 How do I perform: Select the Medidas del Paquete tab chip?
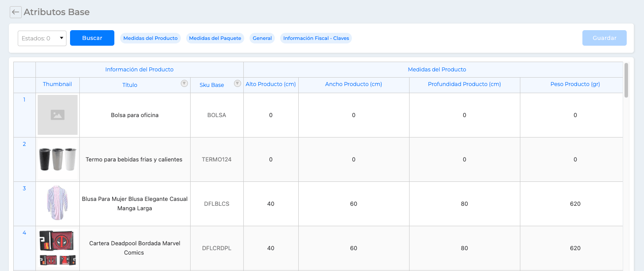click(215, 38)
